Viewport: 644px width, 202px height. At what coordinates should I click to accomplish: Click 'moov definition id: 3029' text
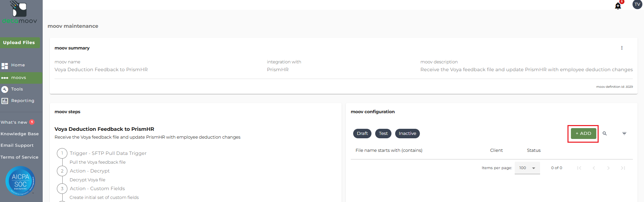pos(615,87)
